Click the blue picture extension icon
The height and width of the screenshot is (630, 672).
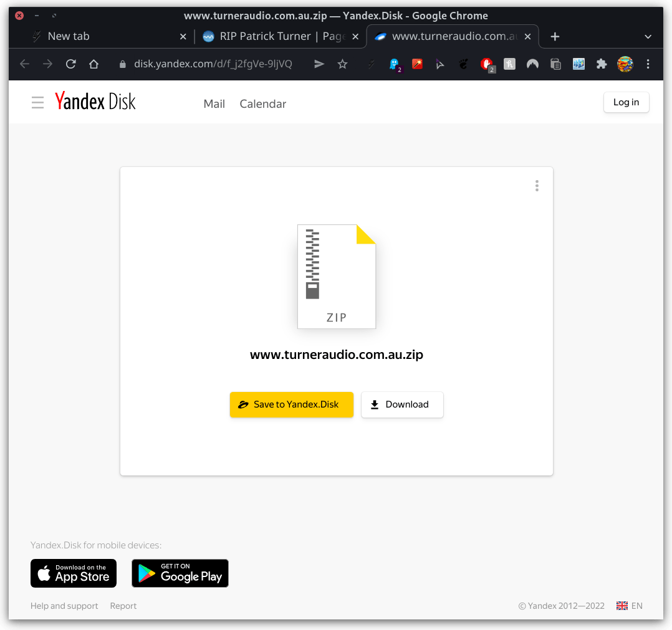[578, 64]
